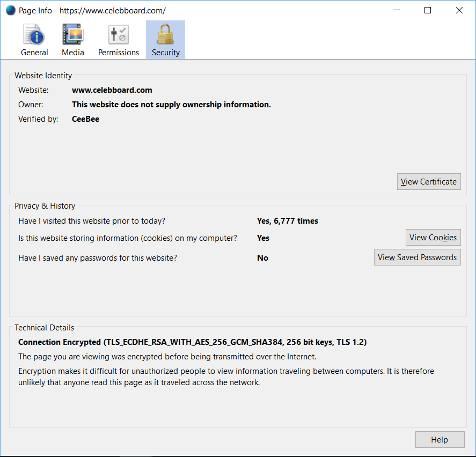
Task: Click the View Certificate button
Action: 429,181
